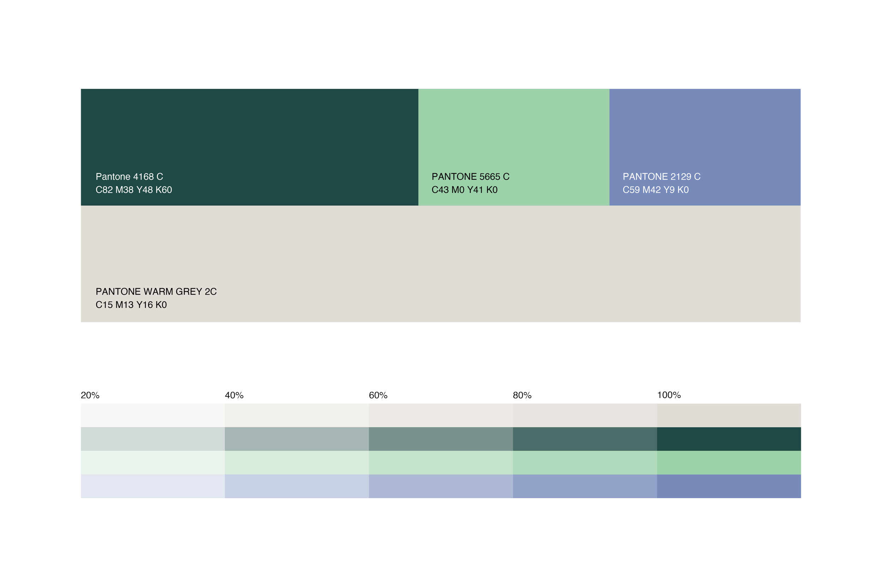Screen dimensions: 882x588
Task: Select the 40% tint scale marker
Action: pyautogui.click(x=234, y=395)
